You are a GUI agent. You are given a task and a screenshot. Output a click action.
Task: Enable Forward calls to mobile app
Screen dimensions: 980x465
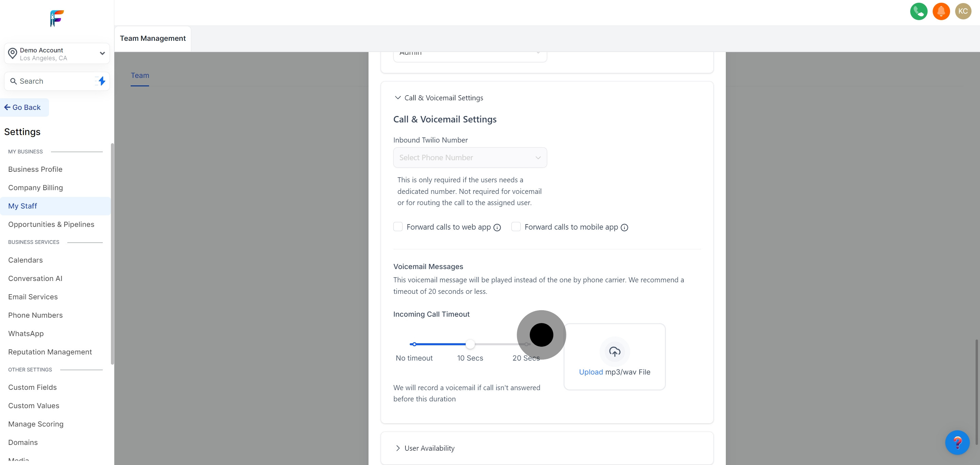(x=516, y=227)
